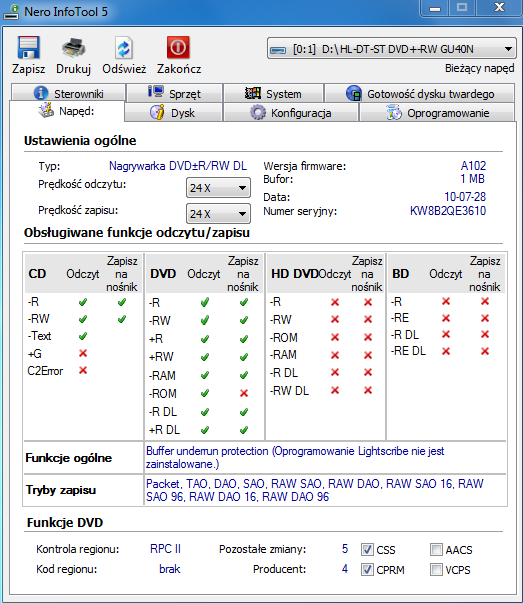Open the Prędkość zapisu speed dropdown
This screenshot has width=523, height=603.
[x=218, y=213]
